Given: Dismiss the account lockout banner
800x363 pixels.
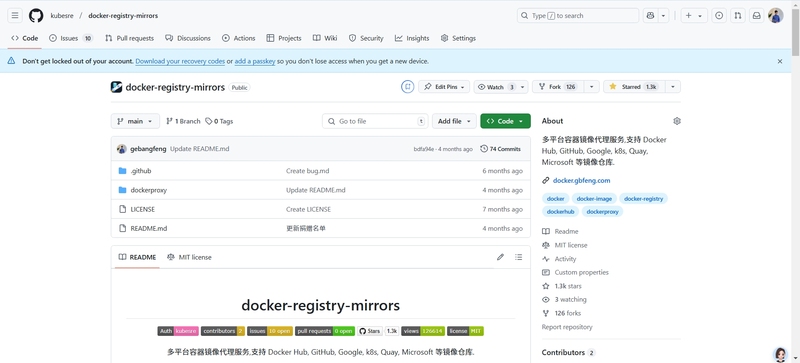Looking at the screenshot, I should (780, 61).
